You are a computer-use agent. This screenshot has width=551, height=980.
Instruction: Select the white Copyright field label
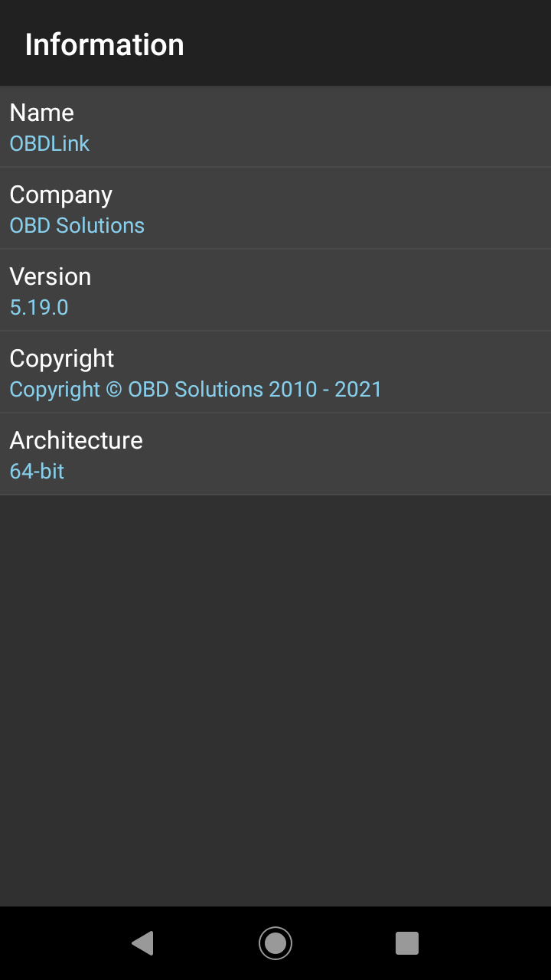click(62, 358)
